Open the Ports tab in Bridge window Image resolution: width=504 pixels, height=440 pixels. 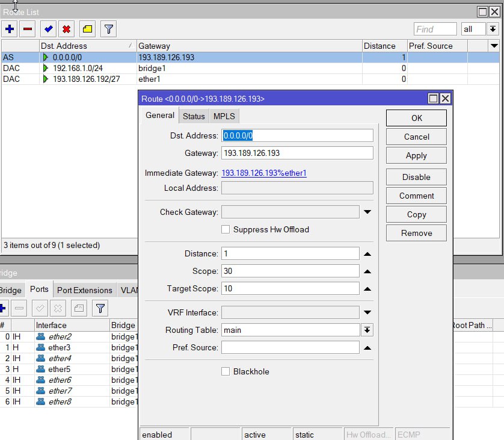click(39, 289)
